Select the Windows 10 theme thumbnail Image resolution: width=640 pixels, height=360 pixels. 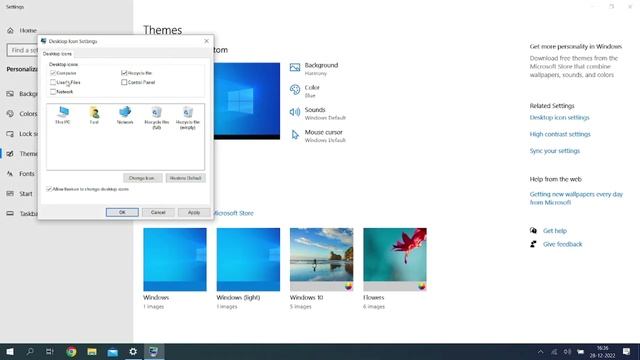pyautogui.click(x=321, y=259)
